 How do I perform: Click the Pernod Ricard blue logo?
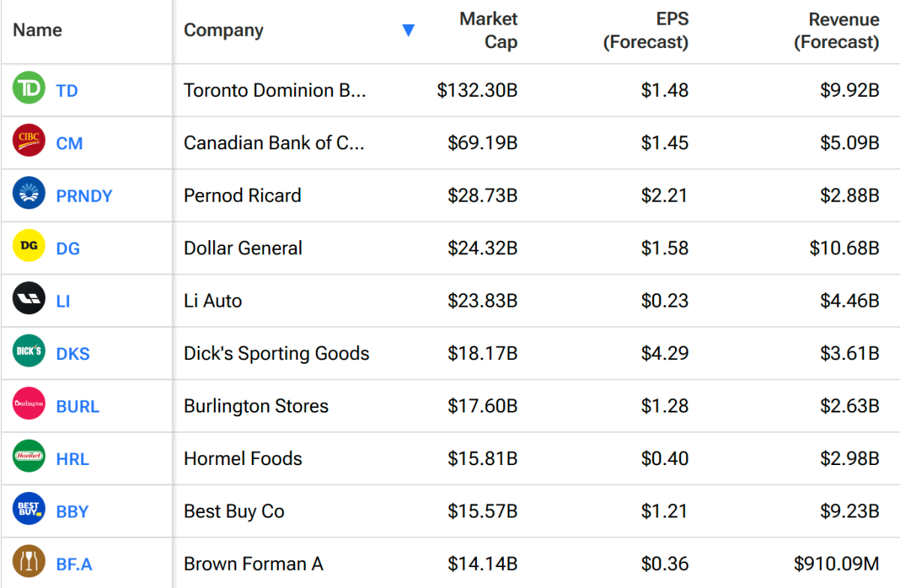pyautogui.click(x=29, y=194)
